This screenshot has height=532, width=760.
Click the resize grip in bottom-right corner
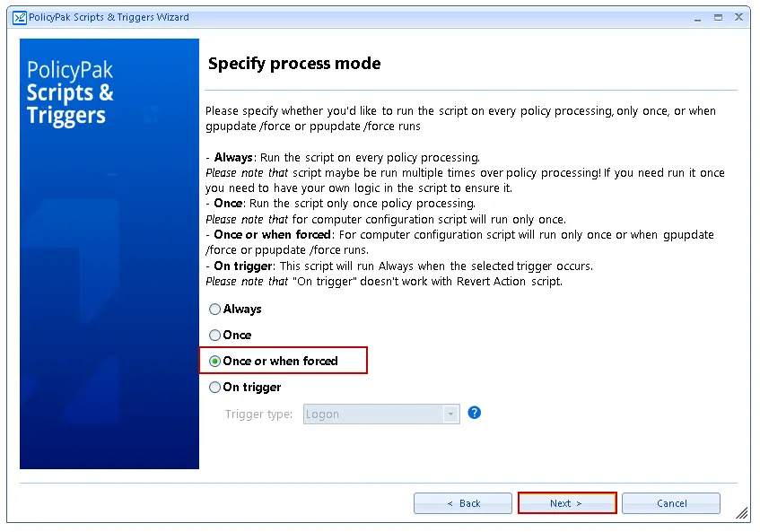click(742, 513)
